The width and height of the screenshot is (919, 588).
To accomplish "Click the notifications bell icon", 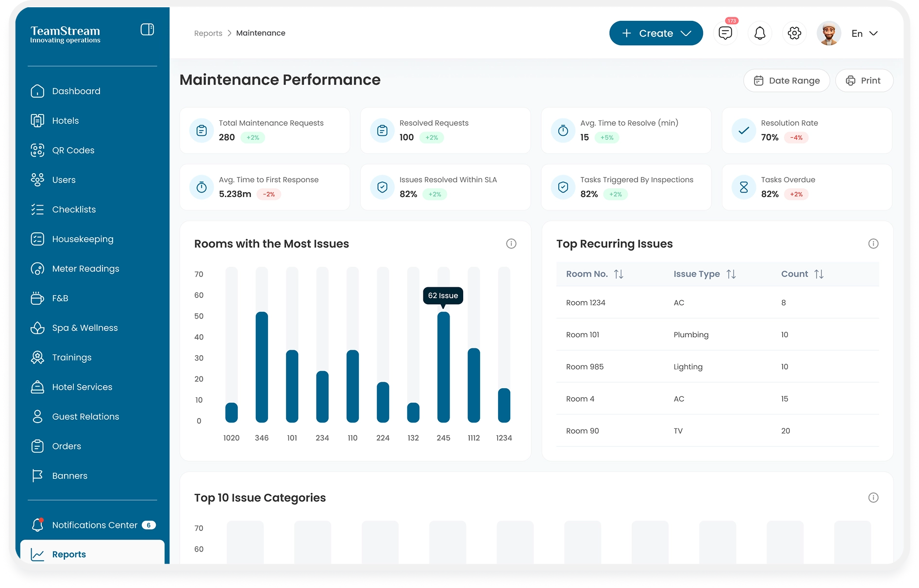I will pyautogui.click(x=760, y=33).
